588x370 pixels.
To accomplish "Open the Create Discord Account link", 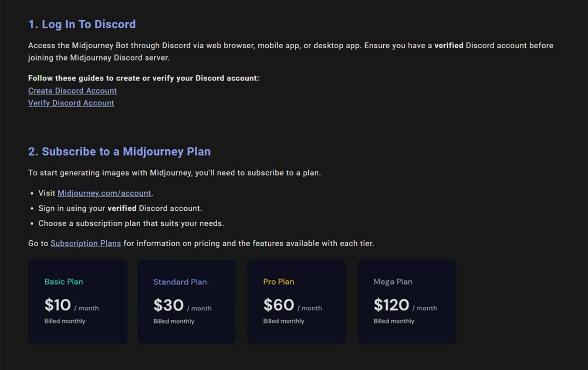I will (x=72, y=91).
